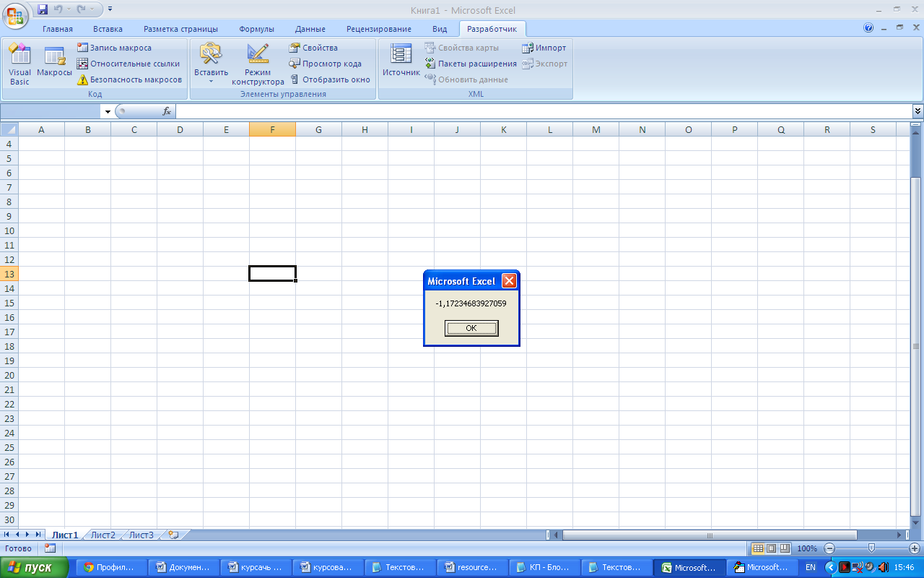Viewport: 924px width, 578px height.
Task: Click the 15:46 system clock
Action: tap(905, 567)
